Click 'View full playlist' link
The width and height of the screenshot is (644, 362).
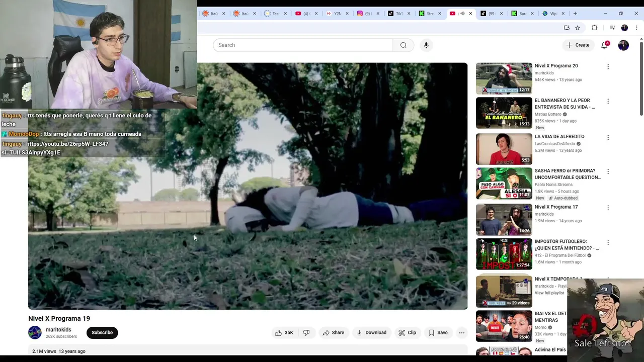[549, 293]
